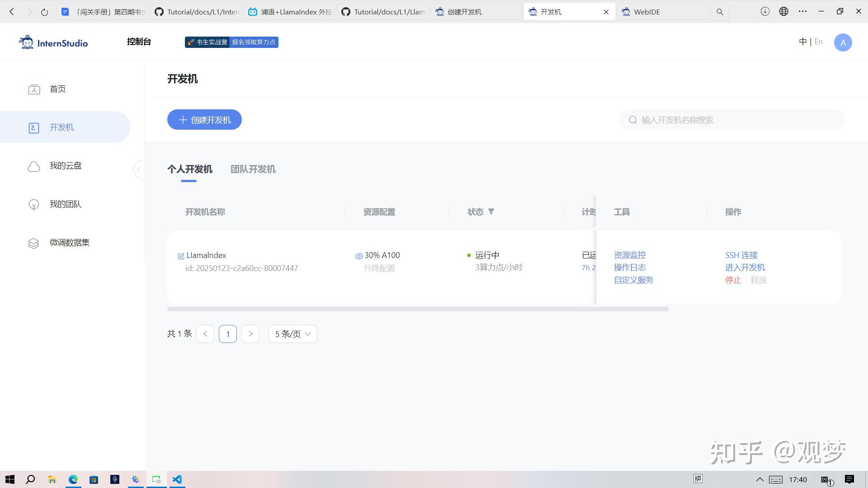Open 我的团队 team sidebar entry
Screen dimensions: 868x488
coord(65,204)
